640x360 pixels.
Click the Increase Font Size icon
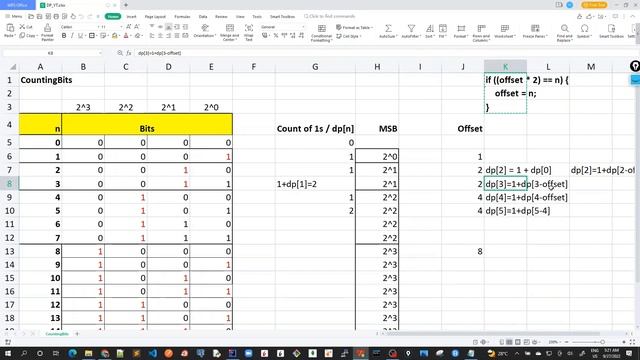129,27
